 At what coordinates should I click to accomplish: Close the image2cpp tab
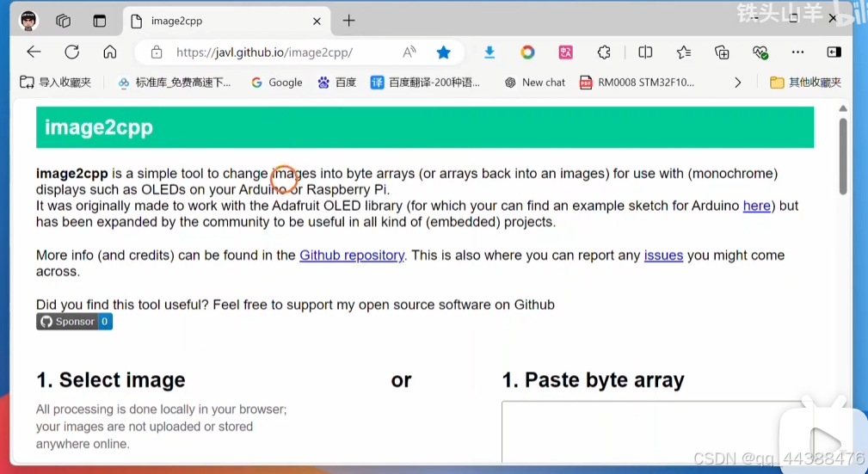click(x=317, y=21)
